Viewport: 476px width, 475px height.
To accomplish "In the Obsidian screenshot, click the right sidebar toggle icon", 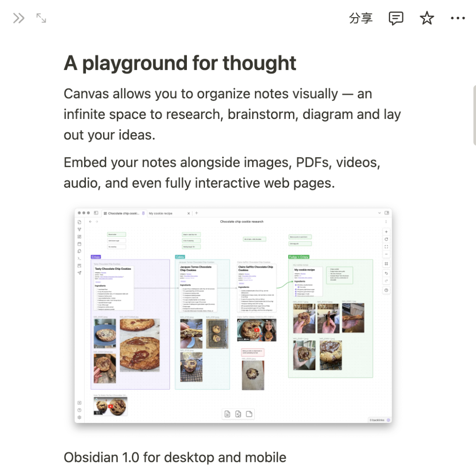I will coord(387,213).
